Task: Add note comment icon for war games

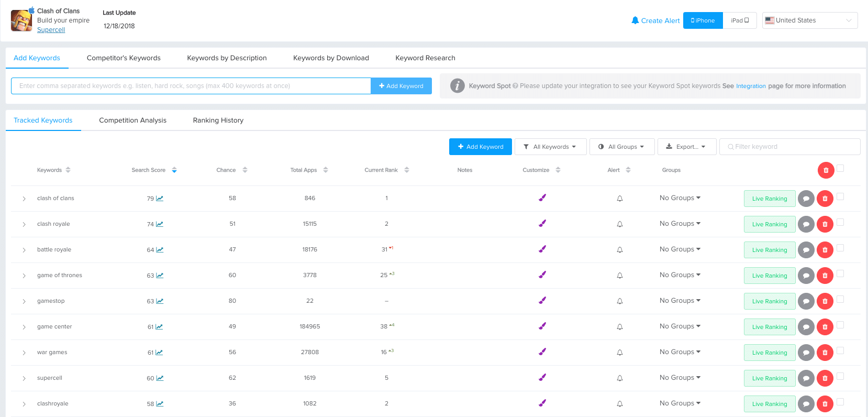Action: click(806, 353)
